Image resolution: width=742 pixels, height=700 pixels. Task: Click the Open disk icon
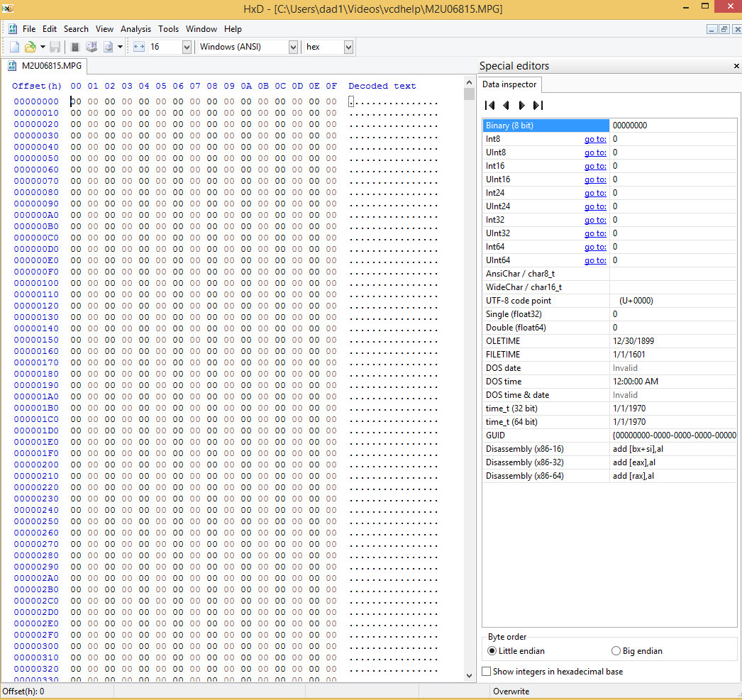tap(92, 47)
